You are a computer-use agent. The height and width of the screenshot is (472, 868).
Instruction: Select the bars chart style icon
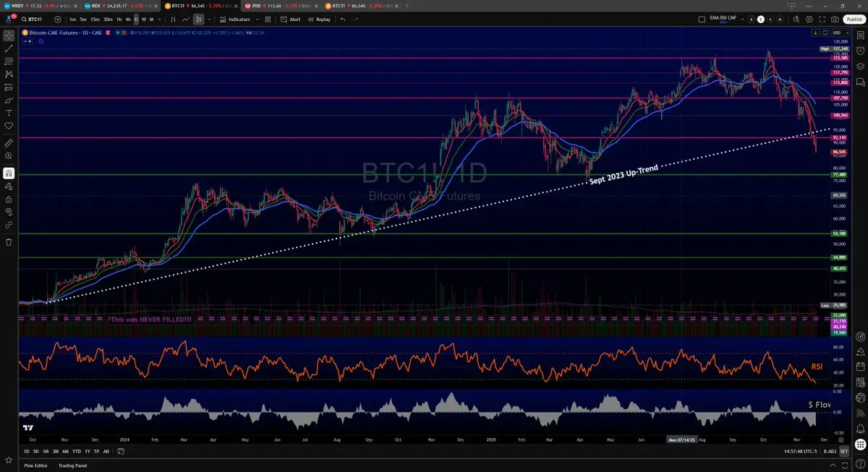pos(174,20)
